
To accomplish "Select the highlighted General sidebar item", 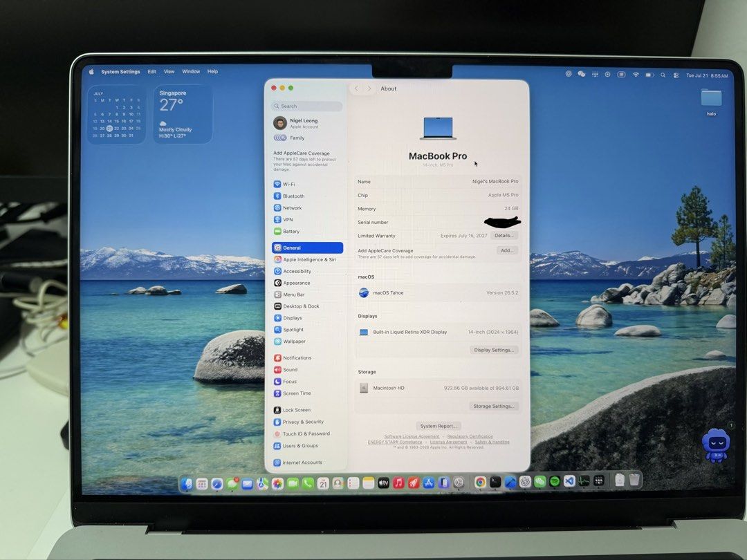I will tap(307, 248).
